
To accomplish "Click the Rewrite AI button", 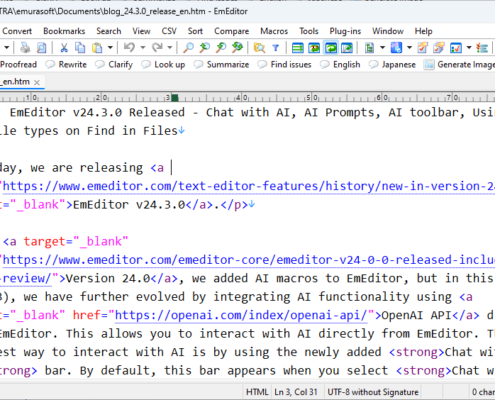I will pyautogui.click(x=66, y=64).
